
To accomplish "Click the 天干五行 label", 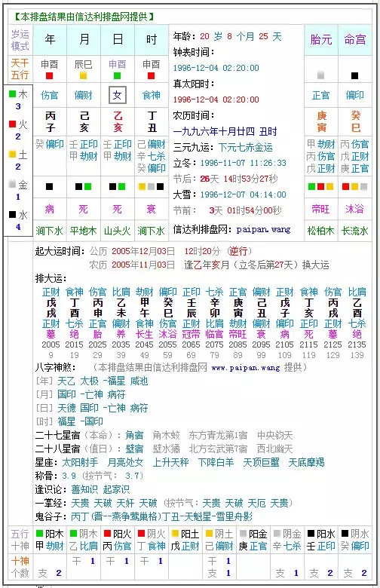I will tap(20, 69).
